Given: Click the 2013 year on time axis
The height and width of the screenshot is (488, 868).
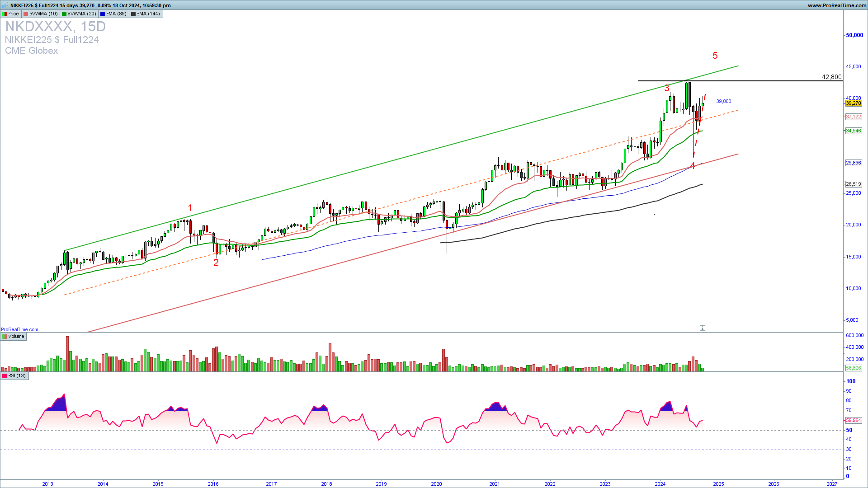Looking at the screenshot, I should [47, 484].
